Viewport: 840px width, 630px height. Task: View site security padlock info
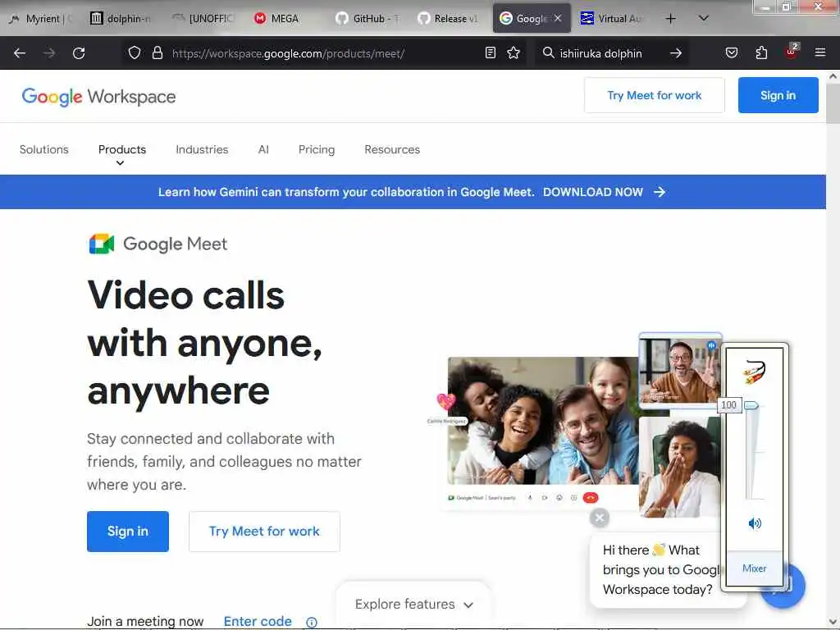point(157,52)
